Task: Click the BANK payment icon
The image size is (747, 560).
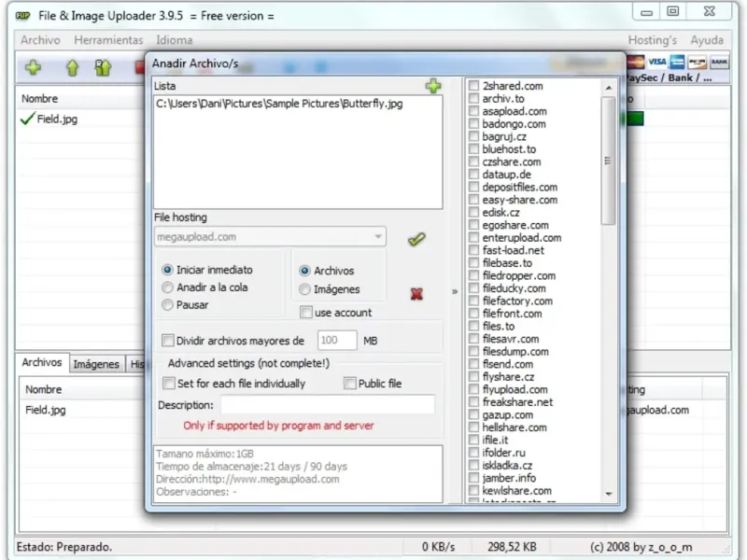Action: (719, 62)
